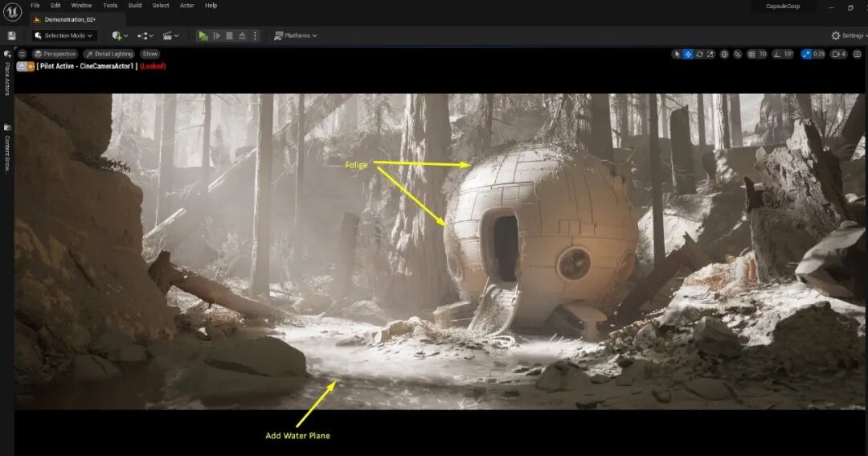This screenshot has width=868, height=456.
Task: Open the surface snapping options icon
Action: (738, 54)
